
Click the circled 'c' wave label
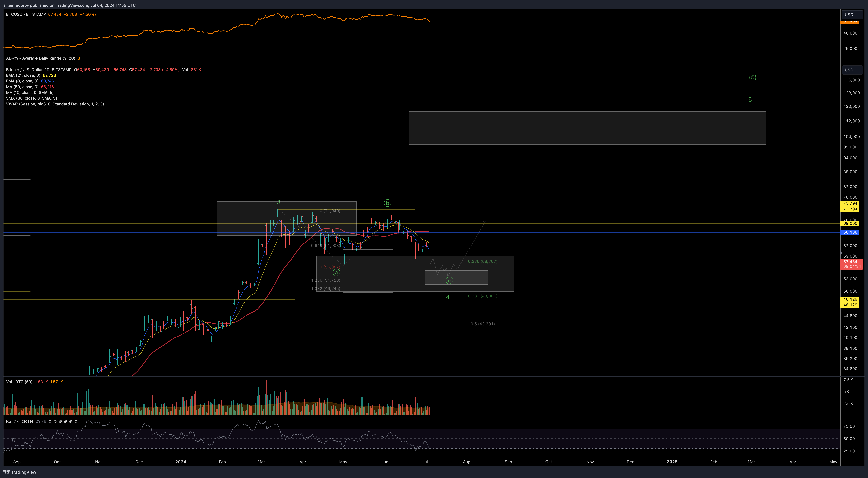pyautogui.click(x=449, y=280)
